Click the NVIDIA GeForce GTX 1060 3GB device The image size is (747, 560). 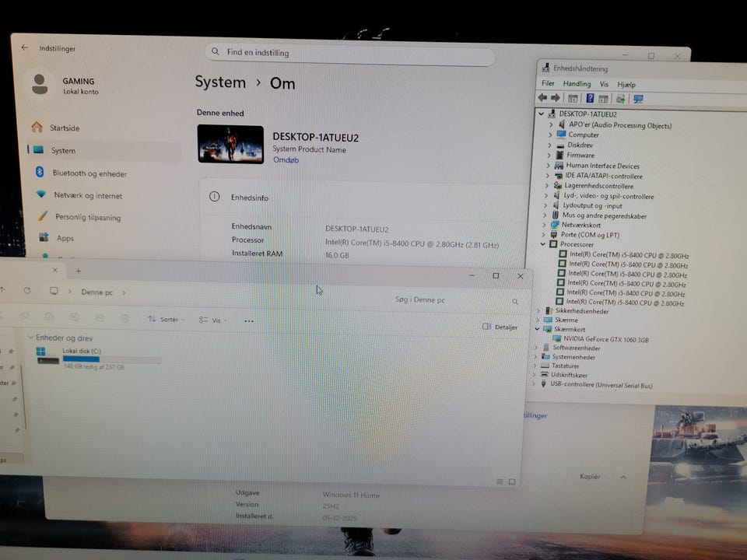point(605,339)
